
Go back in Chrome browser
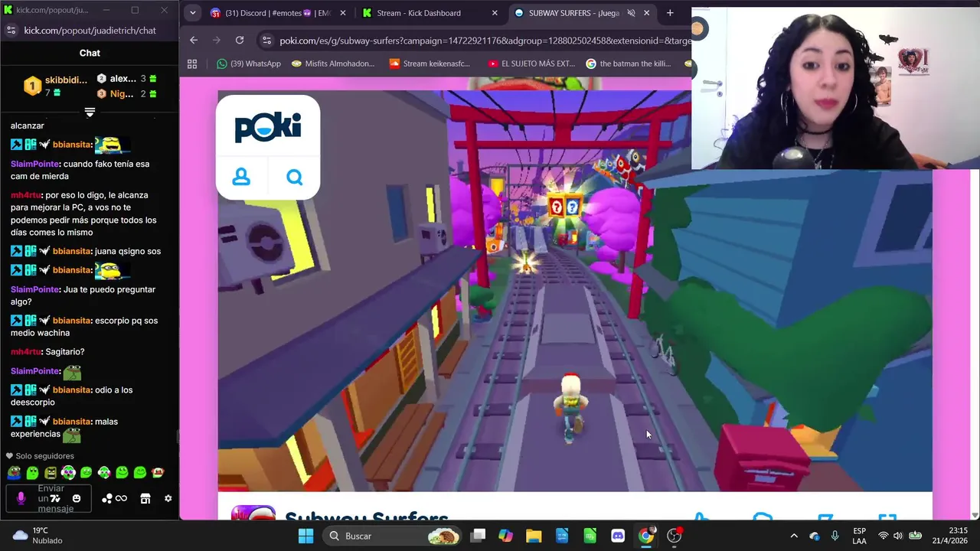[x=194, y=40]
